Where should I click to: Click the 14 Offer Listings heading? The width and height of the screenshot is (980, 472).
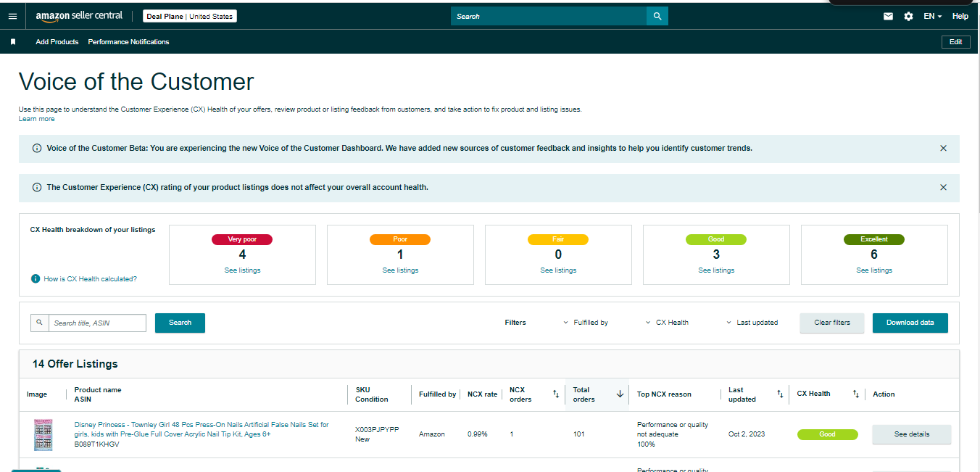point(75,364)
